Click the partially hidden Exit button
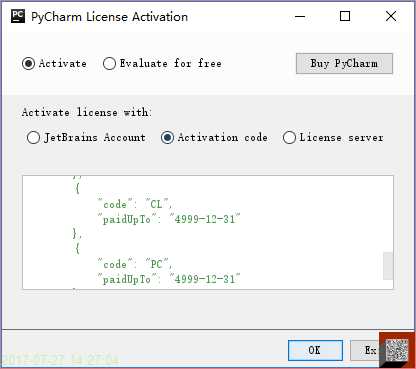Viewport: 416px width, 369px height. (365, 350)
